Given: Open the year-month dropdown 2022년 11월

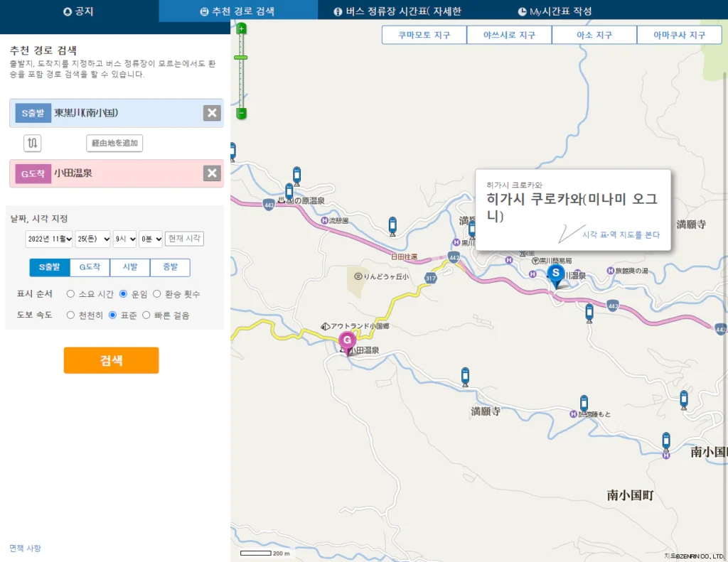Looking at the screenshot, I should pyautogui.click(x=50, y=239).
